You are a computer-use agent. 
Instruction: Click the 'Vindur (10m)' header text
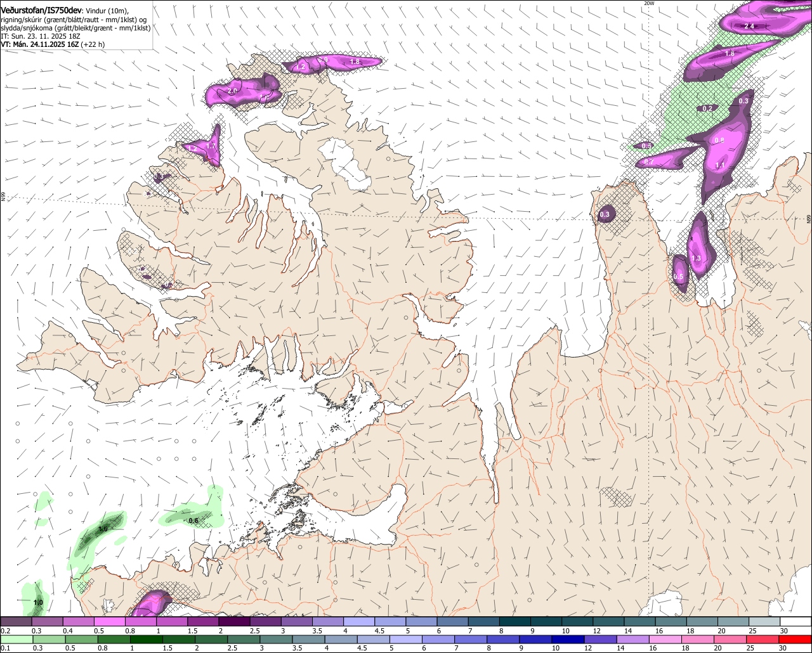point(108,11)
